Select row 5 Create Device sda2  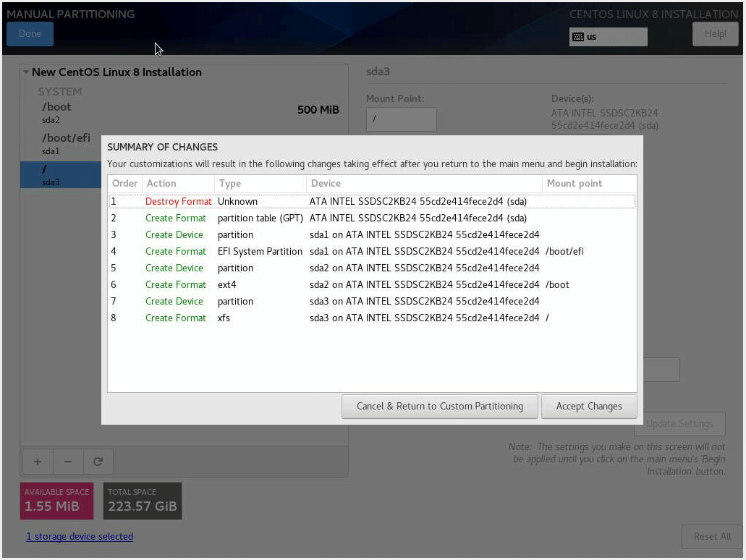[x=372, y=268]
